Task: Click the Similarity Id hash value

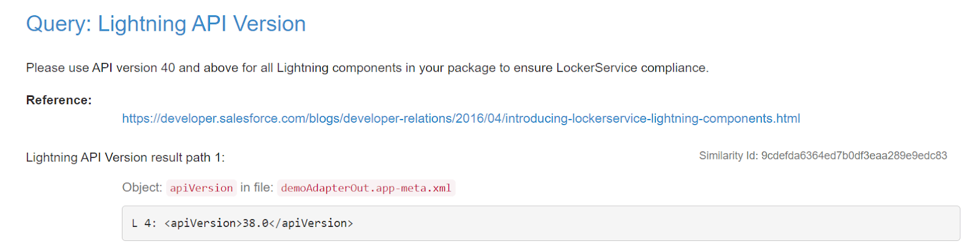Action: click(854, 156)
